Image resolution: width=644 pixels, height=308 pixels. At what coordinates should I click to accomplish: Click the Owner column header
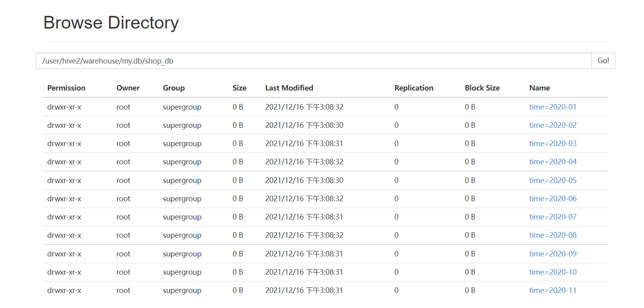click(x=128, y=88)
